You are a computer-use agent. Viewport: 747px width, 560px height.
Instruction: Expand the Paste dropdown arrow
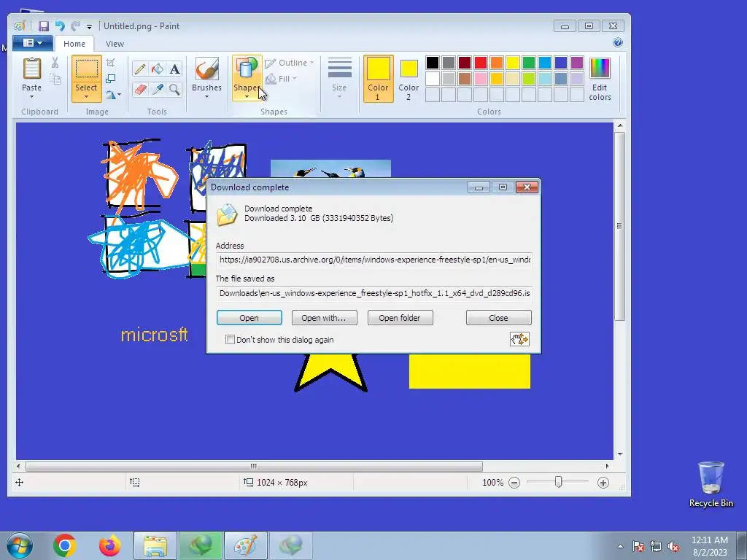coord(32,97)
